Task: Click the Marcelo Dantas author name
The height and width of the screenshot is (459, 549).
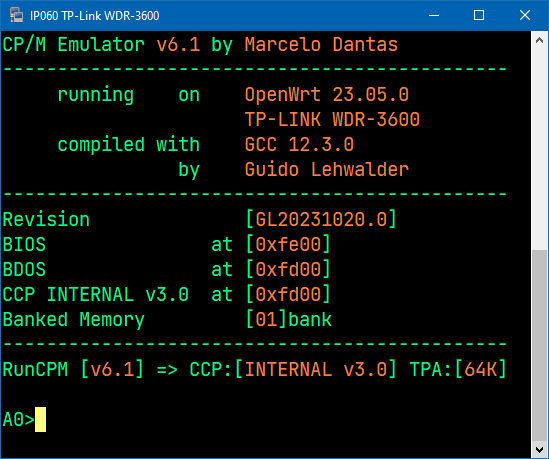Action: click(321, 45)
